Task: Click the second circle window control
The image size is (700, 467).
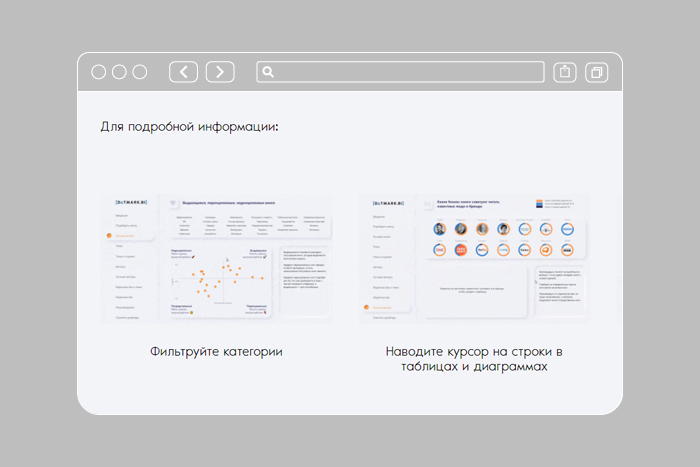Action: pyautogui.click(x=119, y=72)
